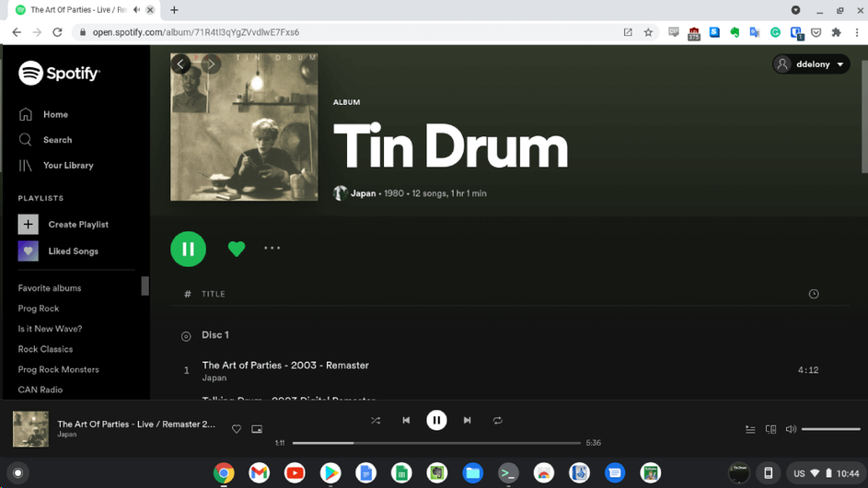Open Prog Rock Monsters playlist
The width and height of the screenshot is (868, 488).
click(58, 369)
